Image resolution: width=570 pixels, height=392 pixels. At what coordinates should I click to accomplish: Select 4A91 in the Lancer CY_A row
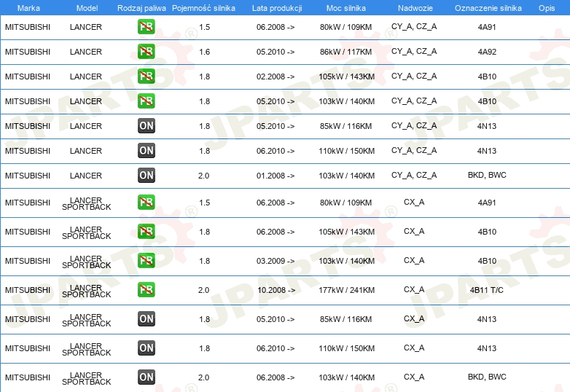point(487,27)
